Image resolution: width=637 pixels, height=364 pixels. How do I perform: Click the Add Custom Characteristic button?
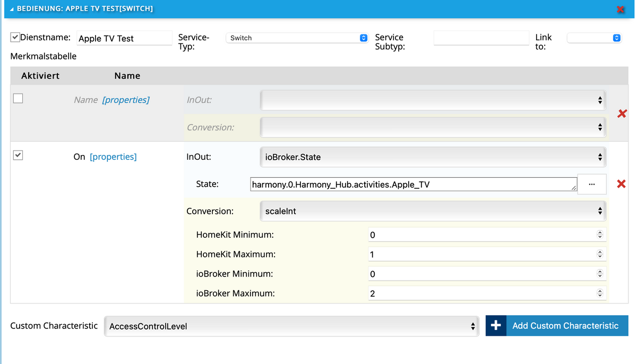point(565,326)
